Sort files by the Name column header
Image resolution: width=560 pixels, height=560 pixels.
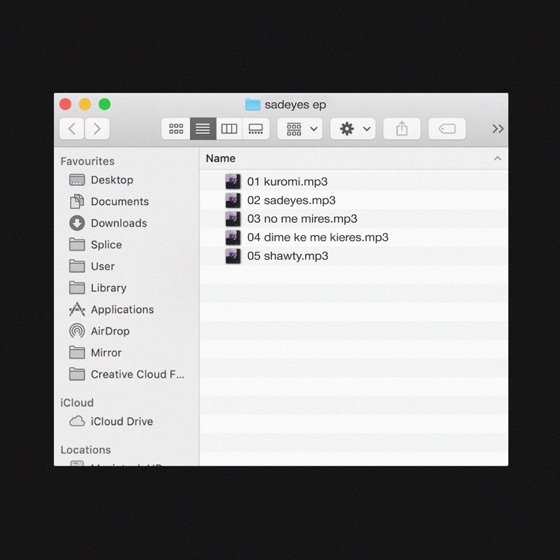click(354, 158)
